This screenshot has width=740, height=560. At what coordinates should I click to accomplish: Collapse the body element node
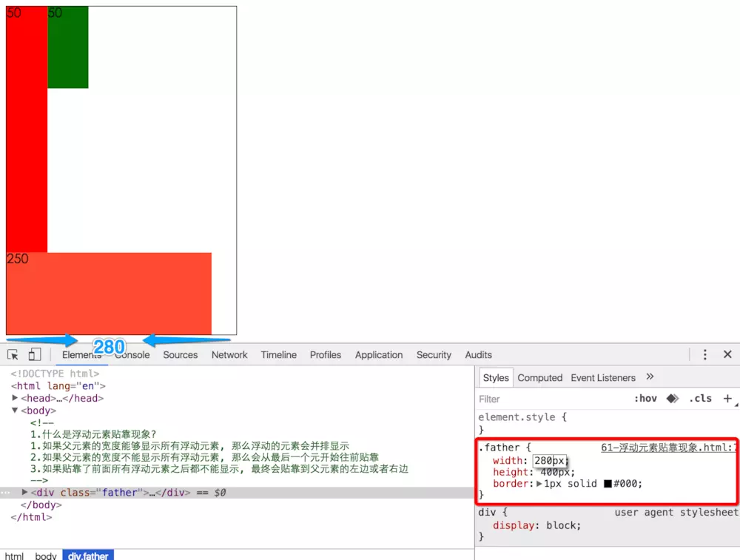[15, 411]
